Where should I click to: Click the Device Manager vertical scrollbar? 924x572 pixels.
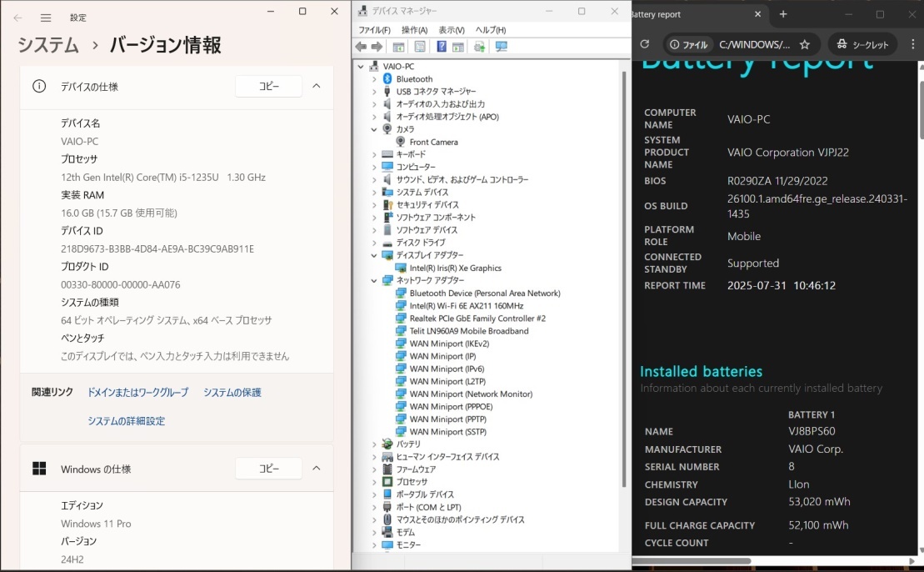coord(623,279)
